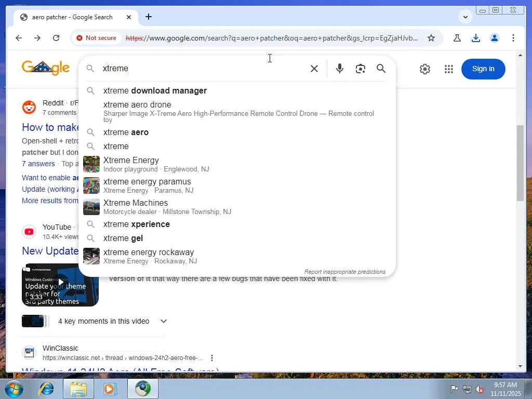Bookmark this page with the star icon
Viewport: 532px width, 399px height.
coord(431,38)
